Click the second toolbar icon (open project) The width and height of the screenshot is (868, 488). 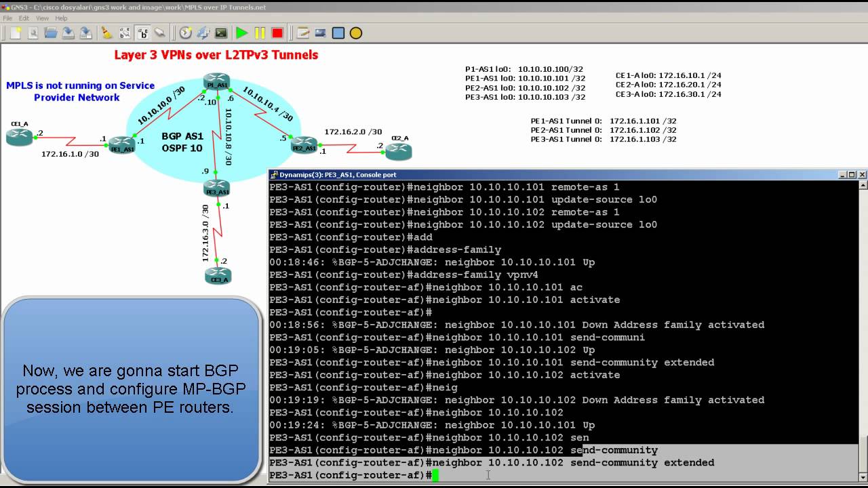click(33, 33)
